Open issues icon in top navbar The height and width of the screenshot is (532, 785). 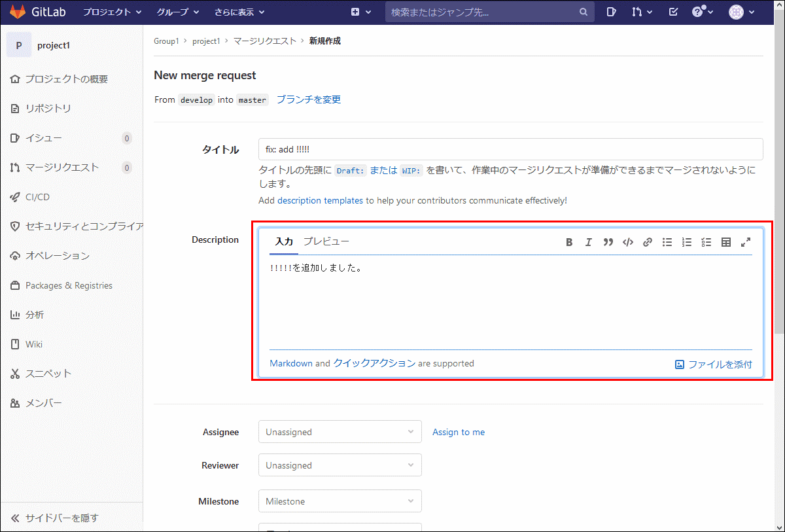coord(611,12)
